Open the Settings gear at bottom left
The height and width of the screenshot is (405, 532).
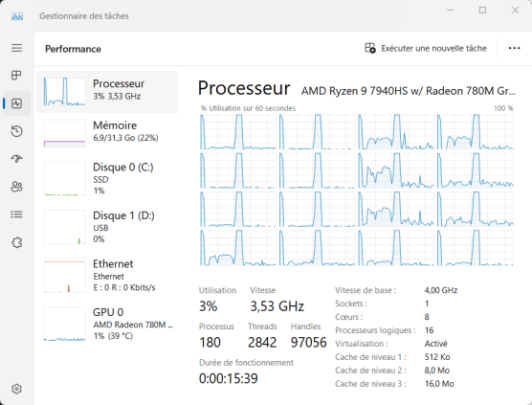point(16,389)
